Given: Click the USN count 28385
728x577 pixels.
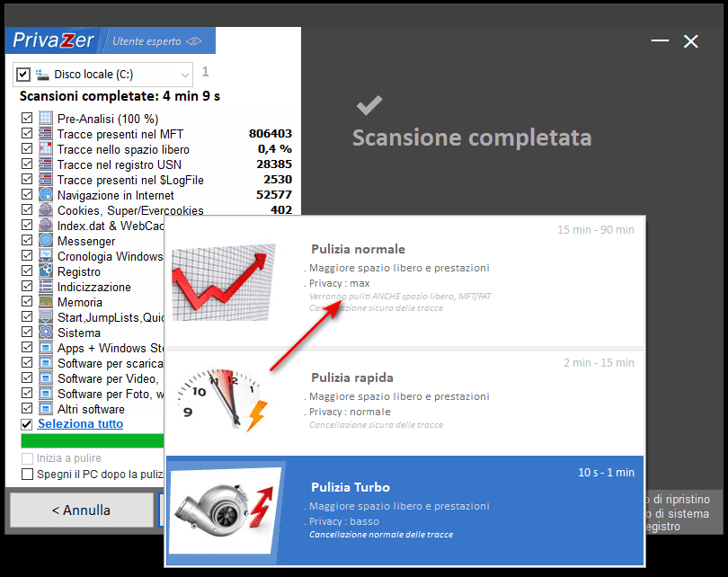Looking at the screenshot, I should [x=274, y=164].
